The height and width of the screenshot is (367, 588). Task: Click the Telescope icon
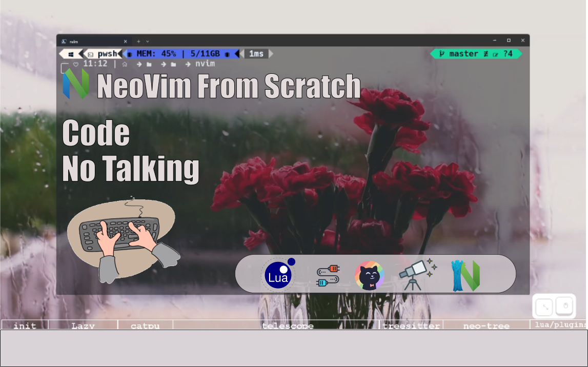pos(417,274)
